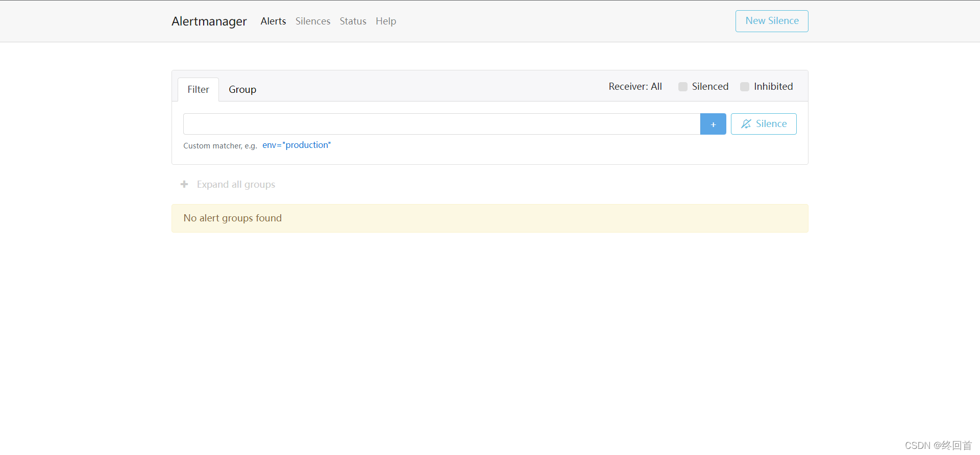Open the Silences navigation item

pyautogui.click(x=313, y=21)
